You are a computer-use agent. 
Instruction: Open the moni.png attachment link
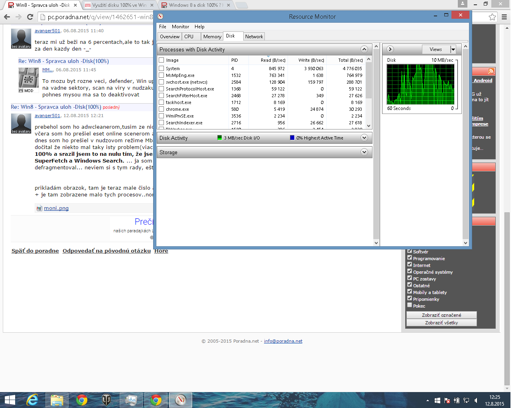56,208
